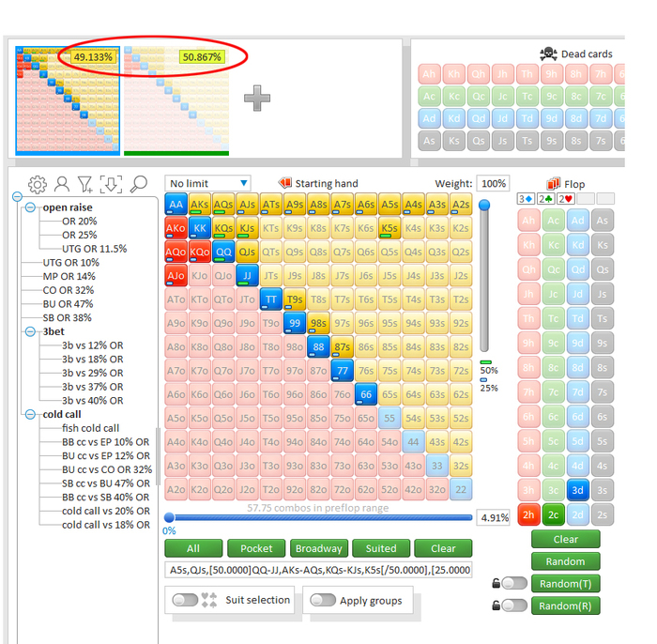This screenshot has width=657, height=644.
Task: Deselect the 2c flop card
Action: [553, 514]
